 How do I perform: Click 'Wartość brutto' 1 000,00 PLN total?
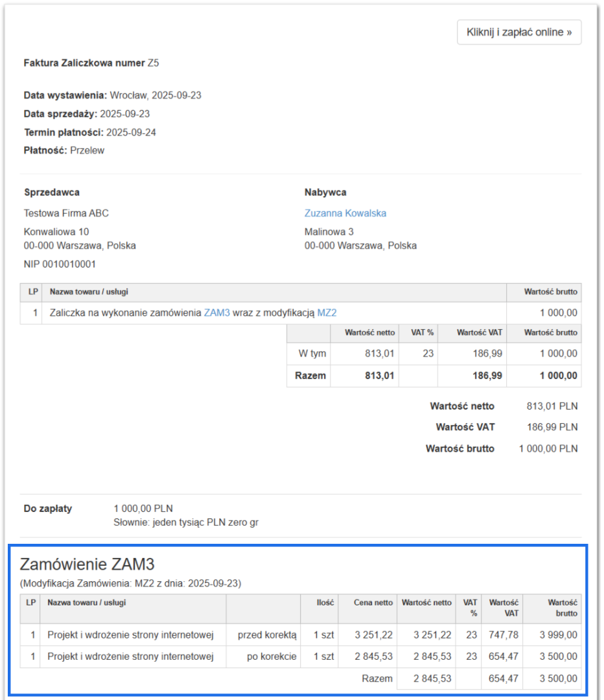pyautogui.click(x=548, y=449)
